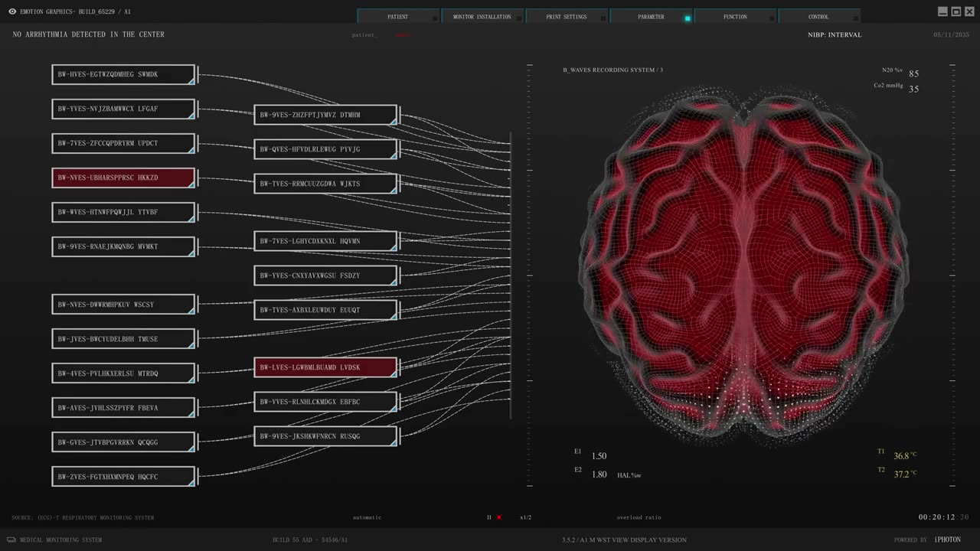Click the elapsed timer 00:20:12
980x551 pixels.
[937, 517]
